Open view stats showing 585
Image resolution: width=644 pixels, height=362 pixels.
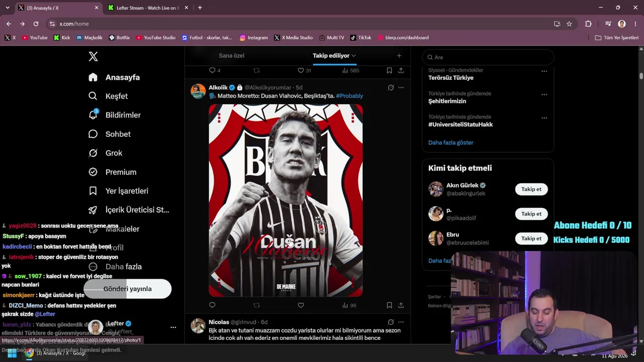(x=351, y=70)
